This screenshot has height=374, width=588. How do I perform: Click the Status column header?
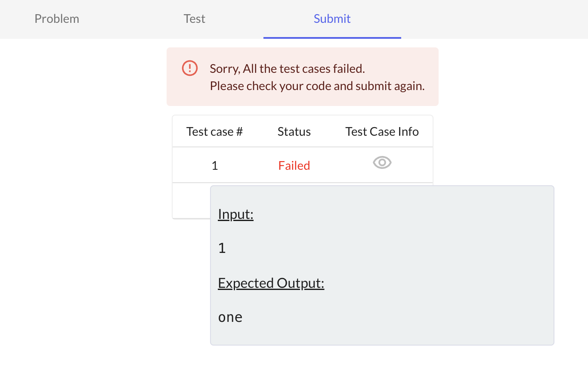[x=294, y=131]
